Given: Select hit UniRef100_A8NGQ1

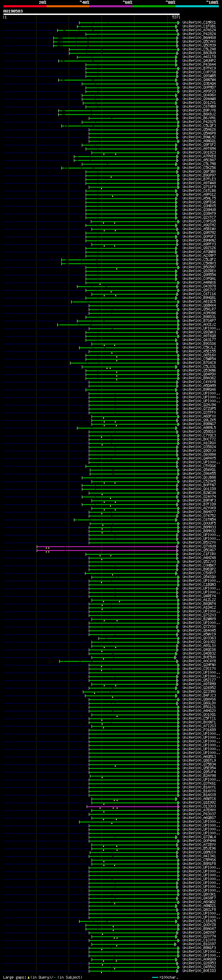Looking at the screenshot, I should [199, 141].
